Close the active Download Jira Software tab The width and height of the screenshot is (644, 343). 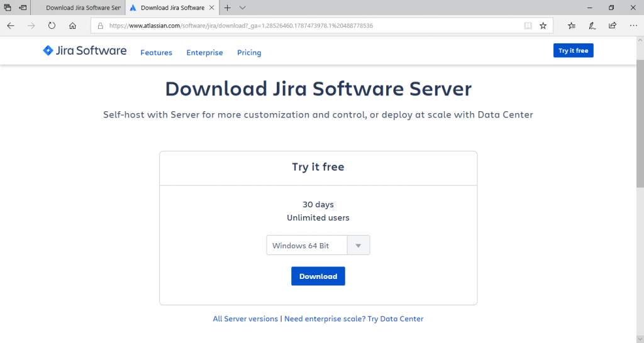pyautogui.click(x=211, y=8)
